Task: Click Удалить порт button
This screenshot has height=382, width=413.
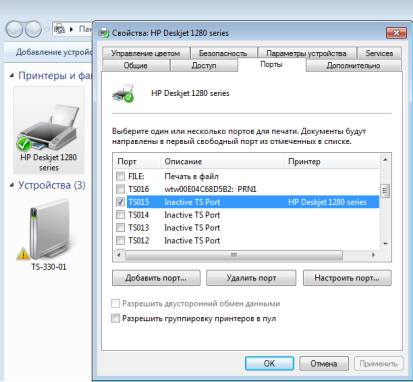Action: coord(251,278)
